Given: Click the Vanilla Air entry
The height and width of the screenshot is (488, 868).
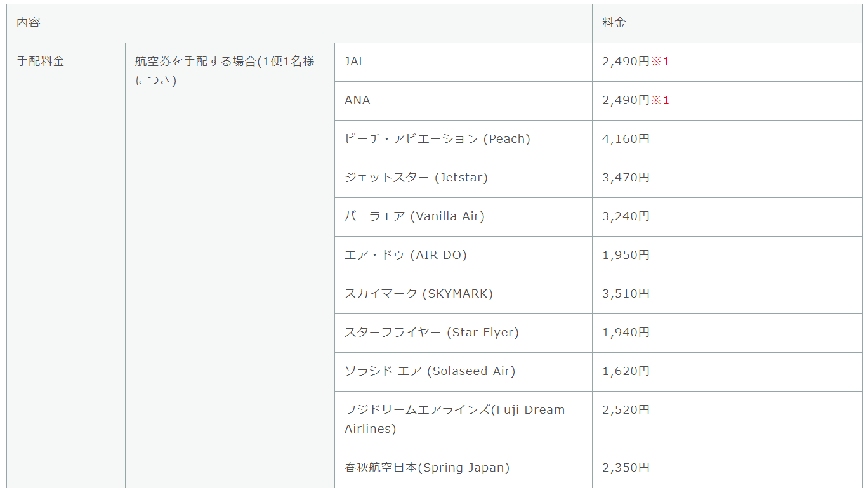Looking at the screenshot, I should (414, 216).
